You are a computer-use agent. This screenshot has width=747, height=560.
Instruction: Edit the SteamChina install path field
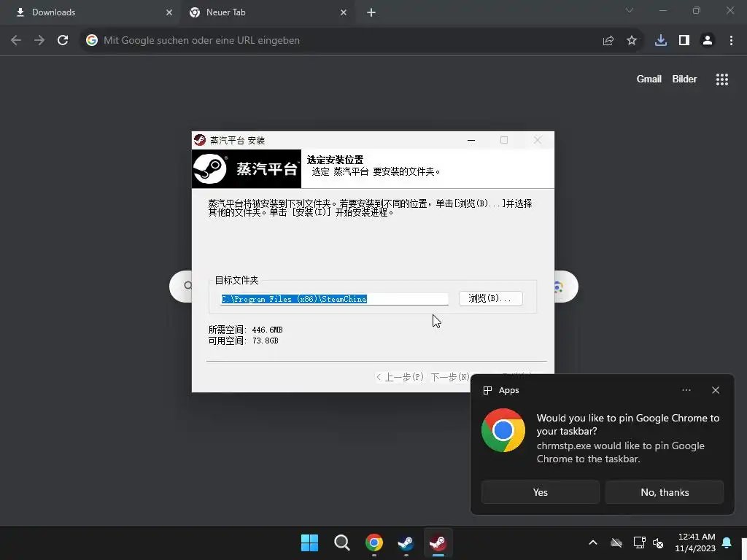coord(334,299)
